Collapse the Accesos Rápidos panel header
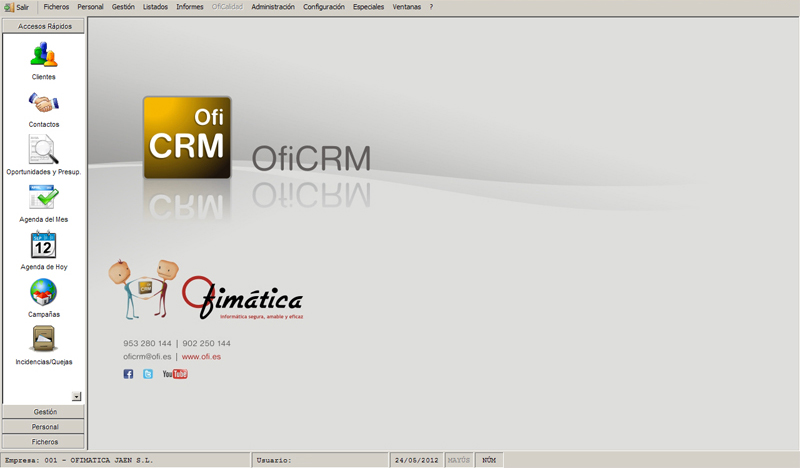This screenshot has width=800, height=468. pos(43,26)
